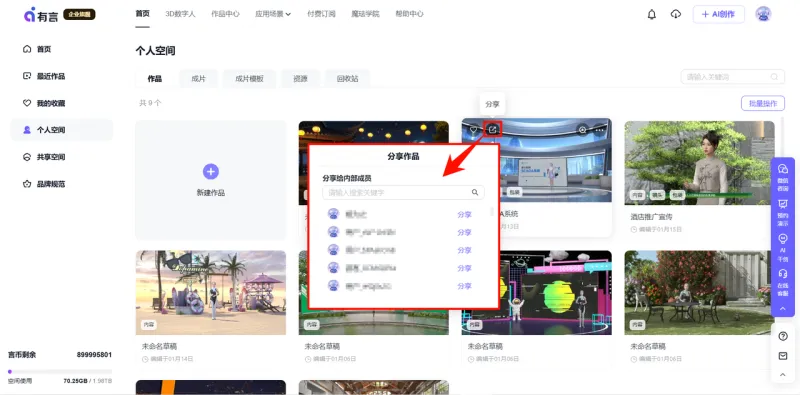The image size is (800, 395).
Task: Click the 有言 logo
Action: [x=41, y=14]
